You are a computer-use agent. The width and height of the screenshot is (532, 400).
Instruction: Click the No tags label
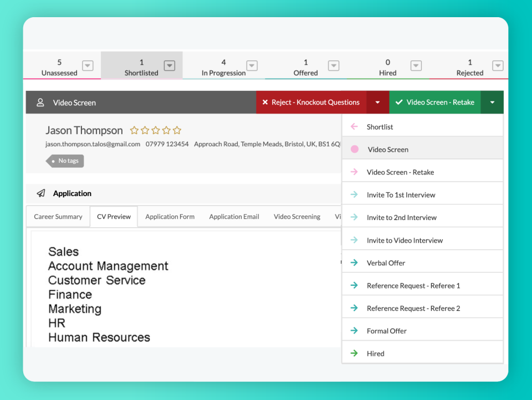pos(65,161)
